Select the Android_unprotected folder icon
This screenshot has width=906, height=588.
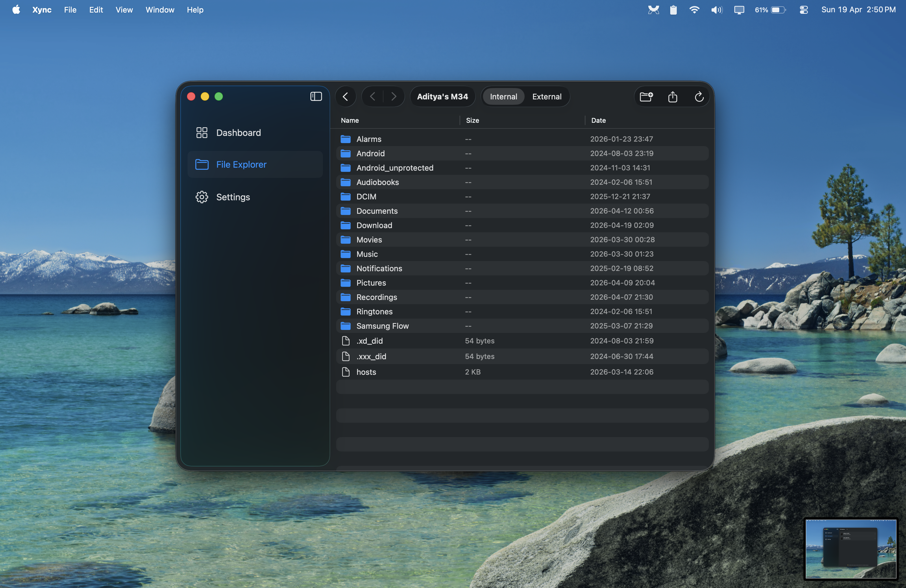click(x=346, y=168)
